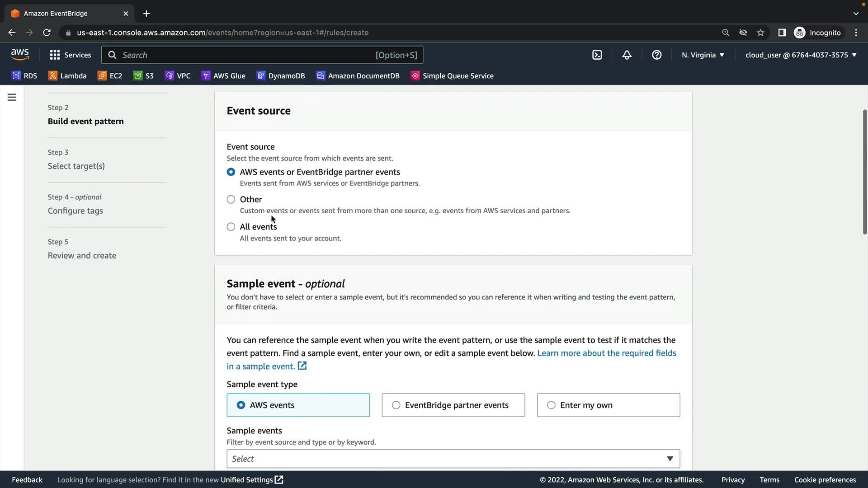The image size is (868, 488).
Task: Select the All events radio option
Action: [231, 227]
